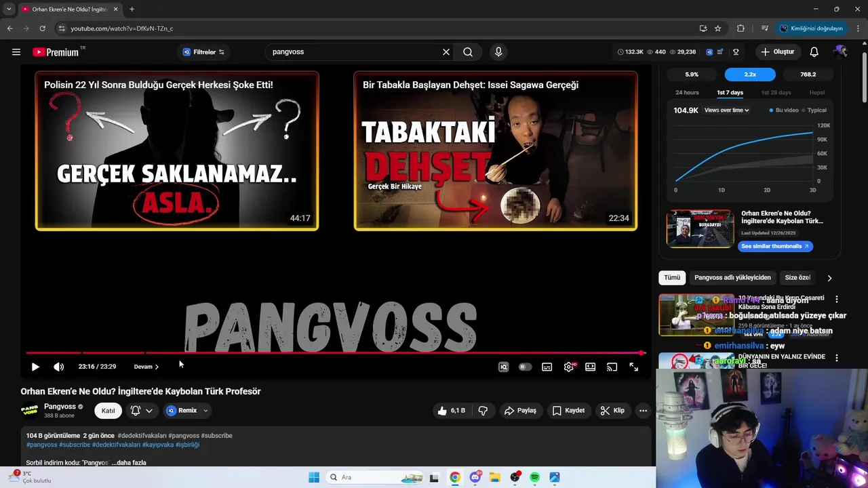Image resolution: width=868 pixels, height=488 pixels.
Task: Open the notifications bell in the header
Action: [x=814, y=52]
